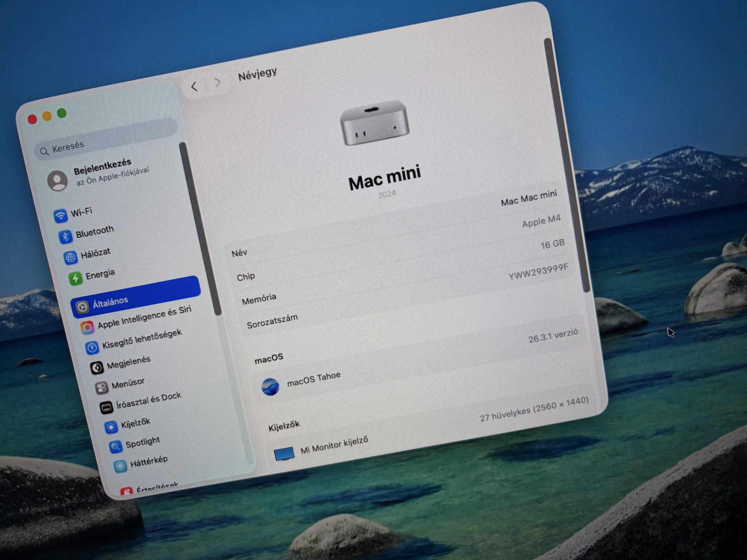Screen dimensions: 747x560
Task: Click the Bluetooth icon in the sidebar
Action: tap(65, 236)
